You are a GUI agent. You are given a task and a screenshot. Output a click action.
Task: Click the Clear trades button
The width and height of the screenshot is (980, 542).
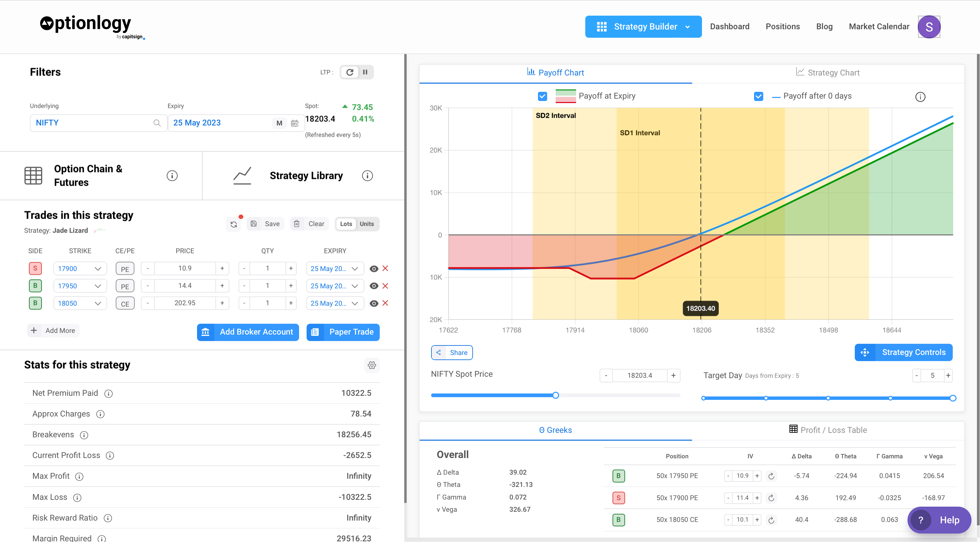(309, 224)
